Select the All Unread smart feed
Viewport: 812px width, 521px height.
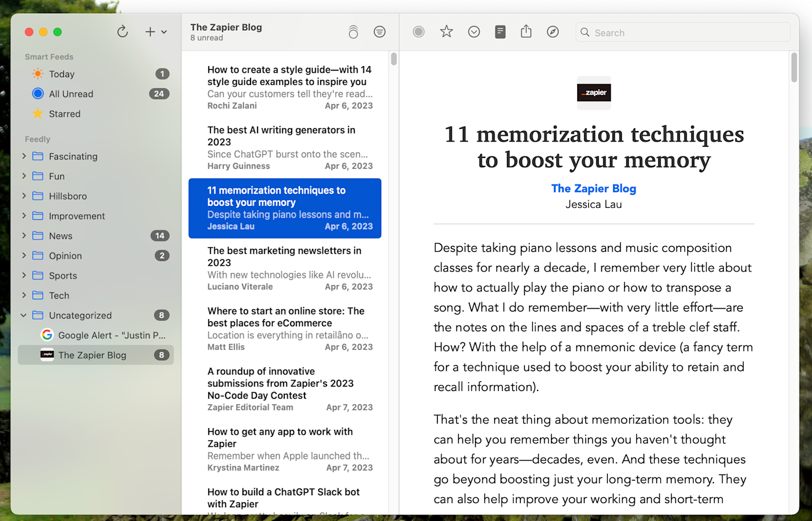[71, 94]
